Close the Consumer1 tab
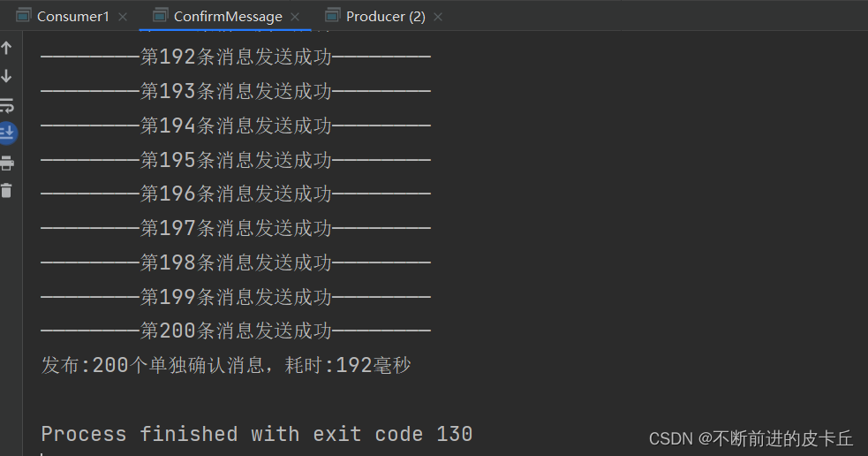This screenshot has height=456, width=868. [x=123, y=17]
